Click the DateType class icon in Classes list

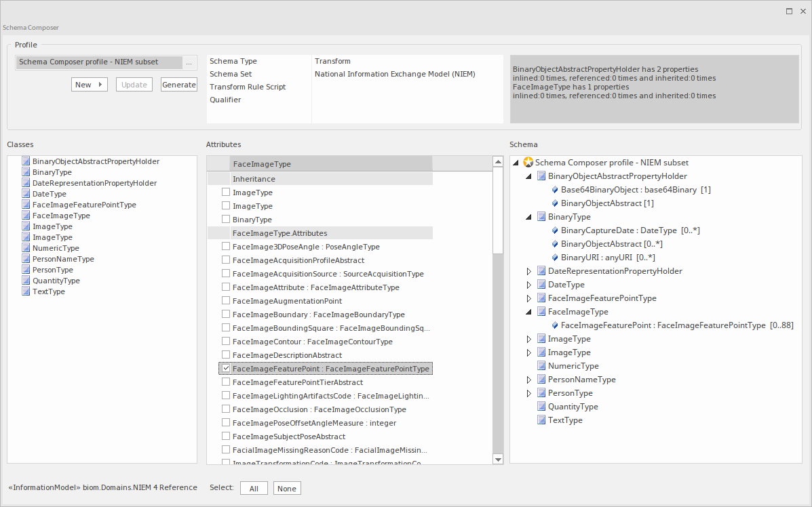(x=26, y=194)
